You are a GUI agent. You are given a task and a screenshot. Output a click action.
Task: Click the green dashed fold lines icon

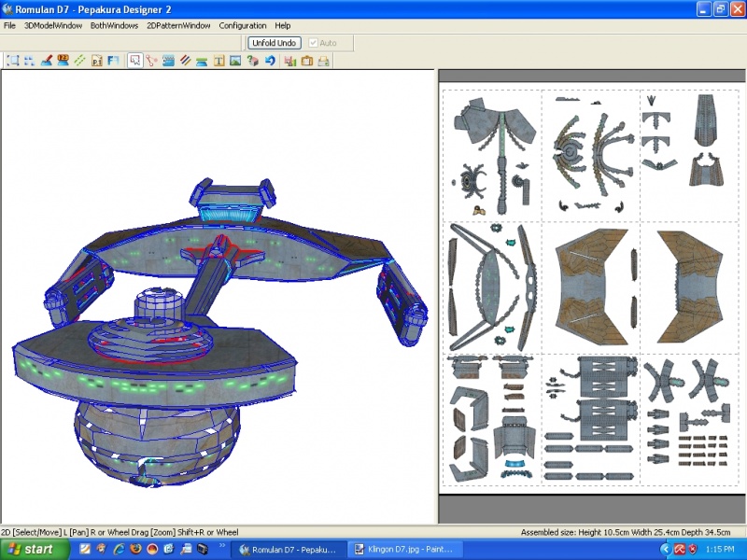pos(79,61)
